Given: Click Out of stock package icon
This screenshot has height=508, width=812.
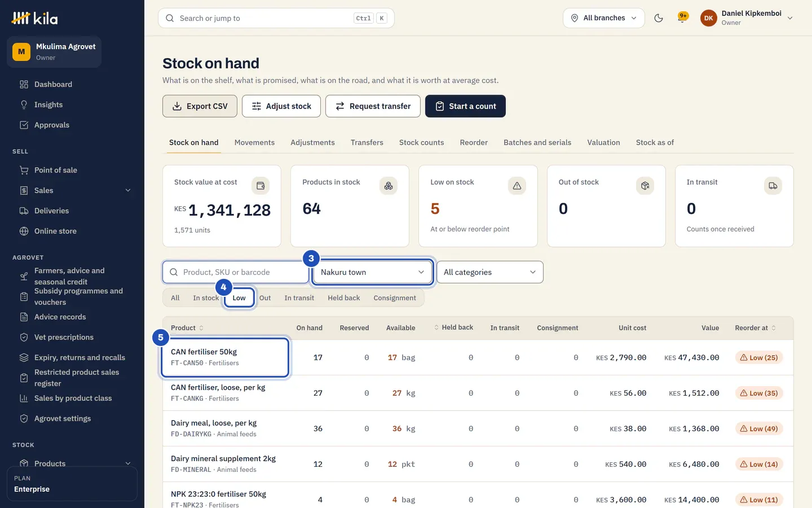Looking at the screenshot, I should point(645,186).
